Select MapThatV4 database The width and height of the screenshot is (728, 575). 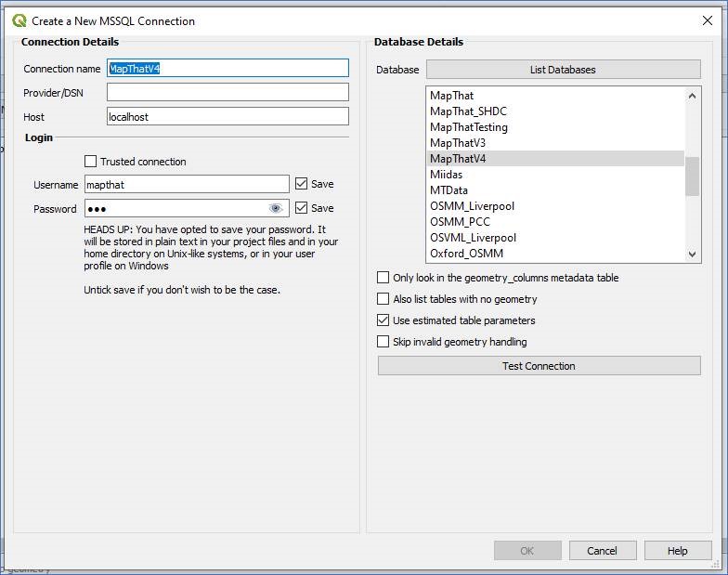click(x=555, y=158)
